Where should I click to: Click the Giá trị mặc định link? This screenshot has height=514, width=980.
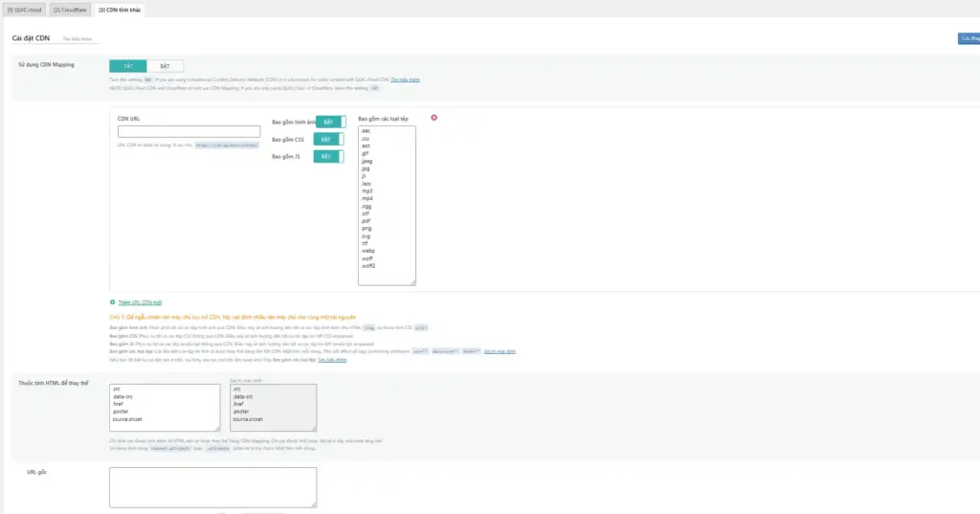(500, 351)
